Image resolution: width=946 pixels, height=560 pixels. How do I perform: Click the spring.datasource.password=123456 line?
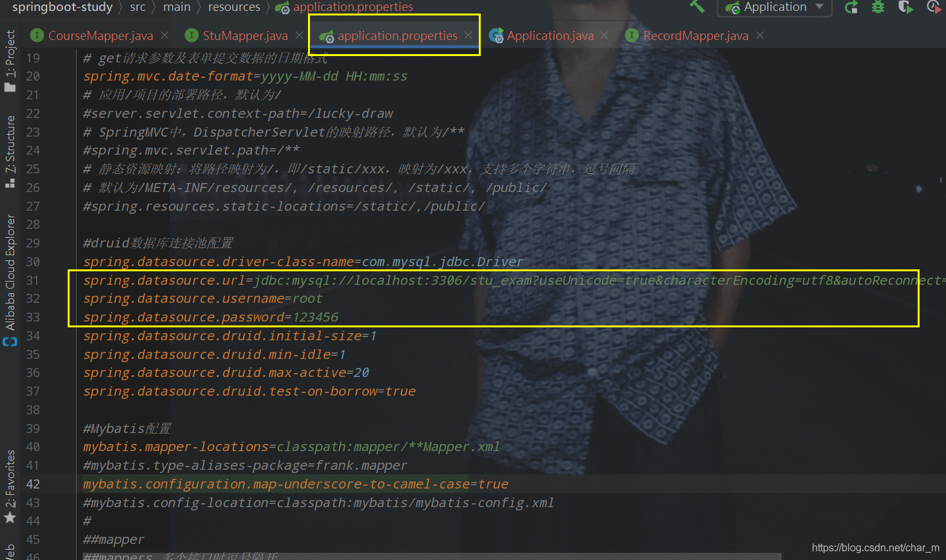211,317
